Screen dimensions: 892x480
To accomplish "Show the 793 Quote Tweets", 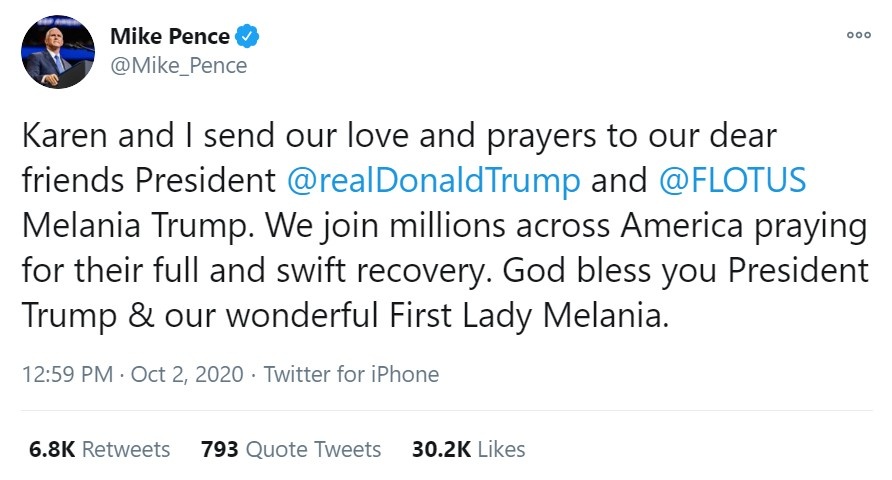I will click(x=291, y=449).
